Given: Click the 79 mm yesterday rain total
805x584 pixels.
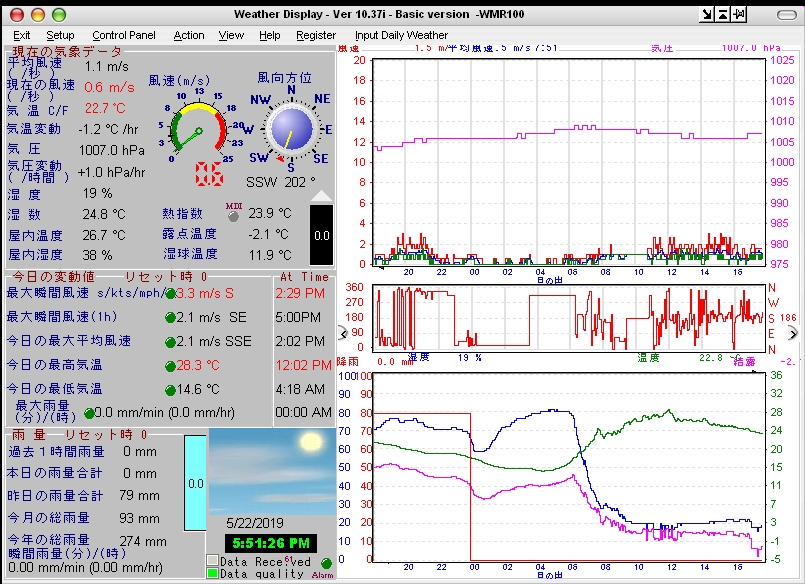Looking at the screenshot, I should tap(139, 496).
